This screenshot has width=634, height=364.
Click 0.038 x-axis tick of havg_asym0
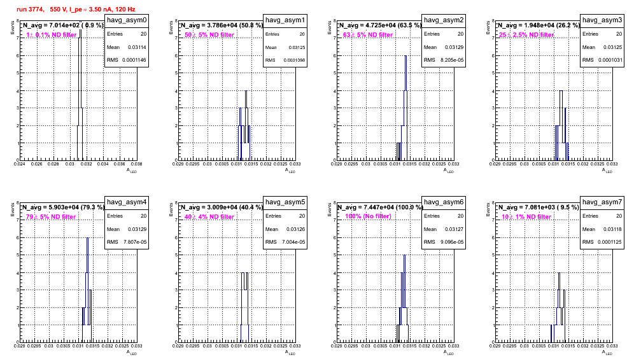(x=137, y=164)
